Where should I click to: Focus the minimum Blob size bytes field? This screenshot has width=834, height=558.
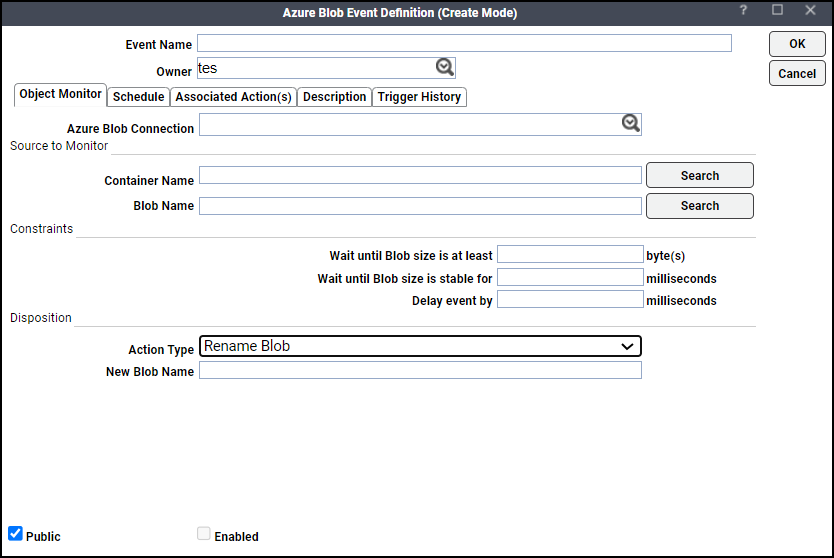point(570,254)
